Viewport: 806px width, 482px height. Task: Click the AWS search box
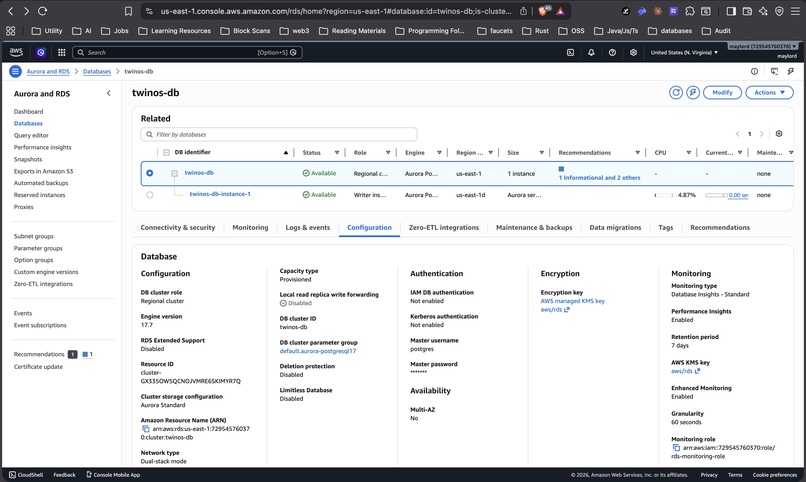click(187, 52)
